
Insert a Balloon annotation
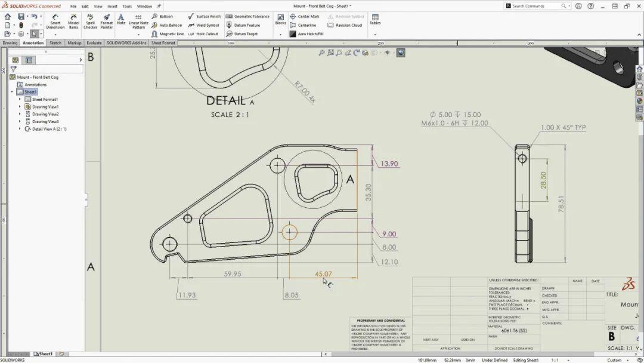(x=166, y=16)
